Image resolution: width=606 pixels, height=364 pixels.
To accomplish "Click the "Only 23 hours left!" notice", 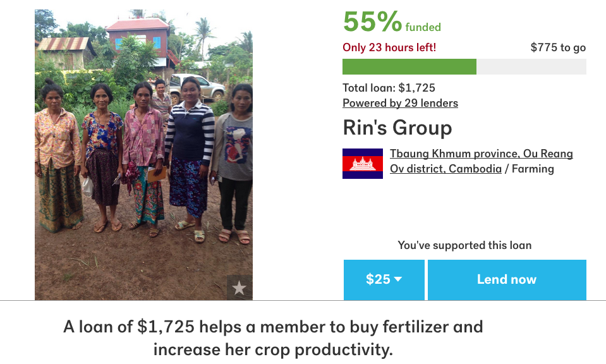I will (x=389, y=47).
